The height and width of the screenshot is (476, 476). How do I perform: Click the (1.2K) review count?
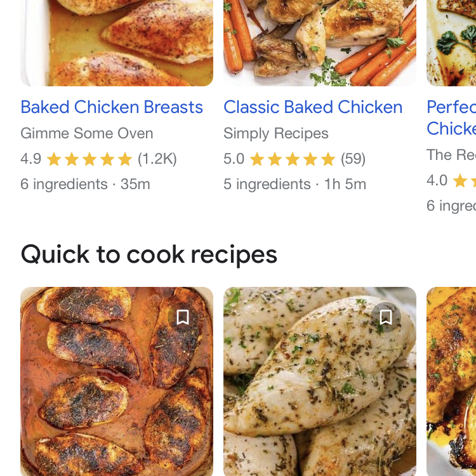click(157, 159)
